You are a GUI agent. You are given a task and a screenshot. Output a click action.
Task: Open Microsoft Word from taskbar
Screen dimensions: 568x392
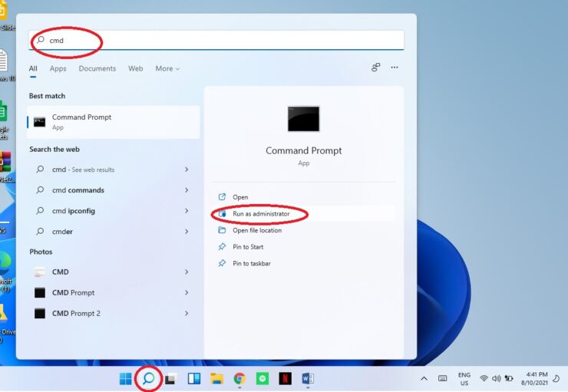[308, 378]
